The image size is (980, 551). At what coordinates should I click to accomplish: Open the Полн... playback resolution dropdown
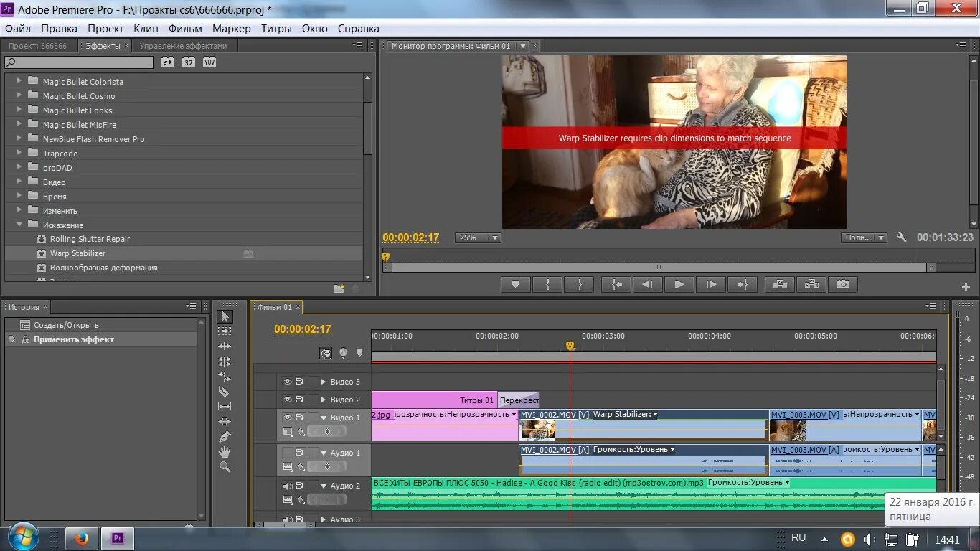pos(864,237)
